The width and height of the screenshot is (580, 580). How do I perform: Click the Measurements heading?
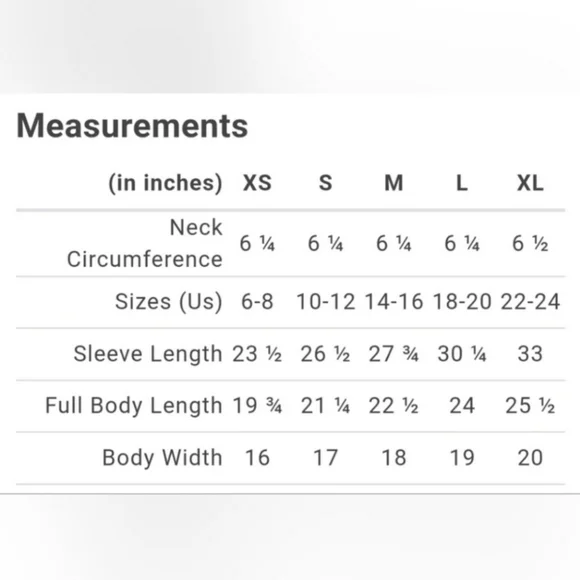(x=132, y=126)
